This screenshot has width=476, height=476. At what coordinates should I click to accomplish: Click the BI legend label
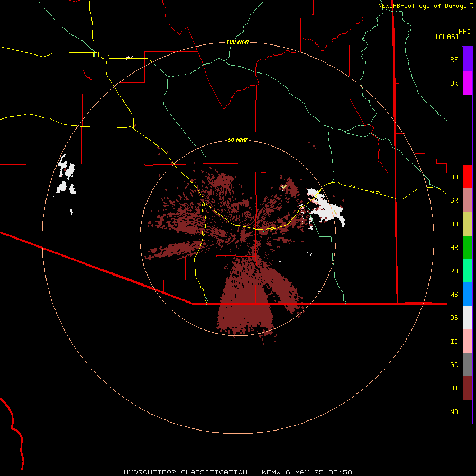(454, 388)
